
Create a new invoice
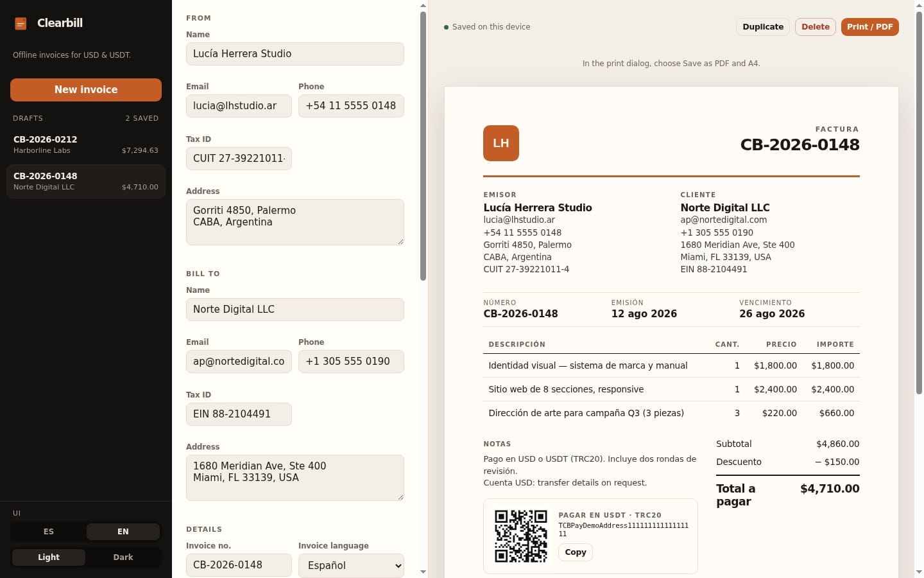click(x=86, y=90)
